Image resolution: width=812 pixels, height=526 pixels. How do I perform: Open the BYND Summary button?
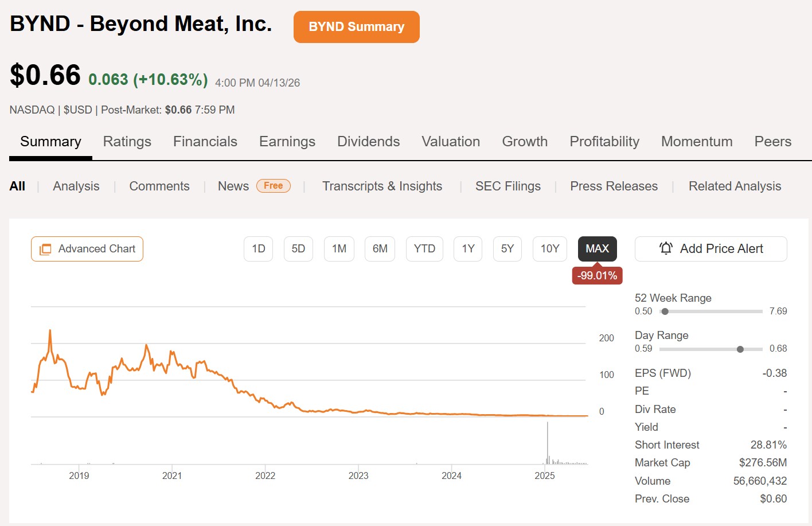(356, 27)
